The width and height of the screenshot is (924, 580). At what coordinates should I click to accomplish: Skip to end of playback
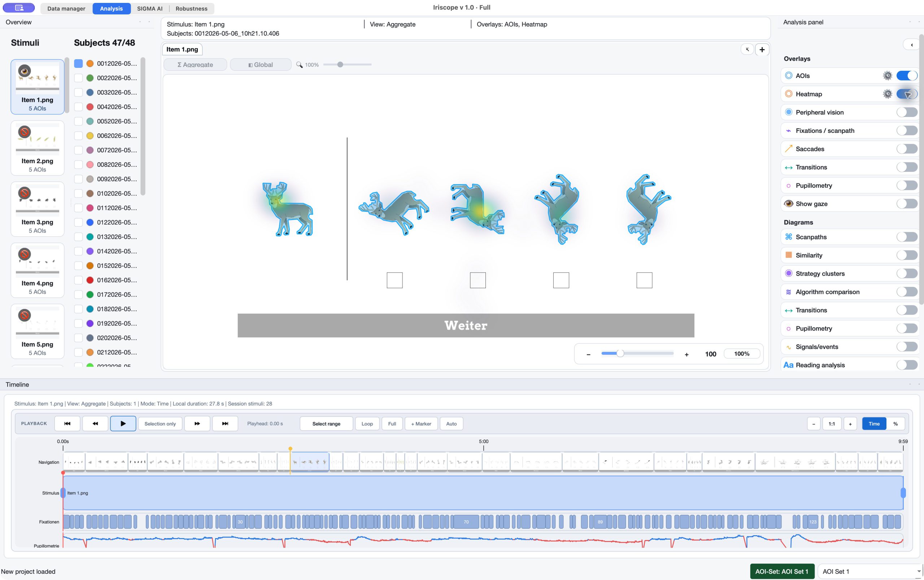[225, 423]
